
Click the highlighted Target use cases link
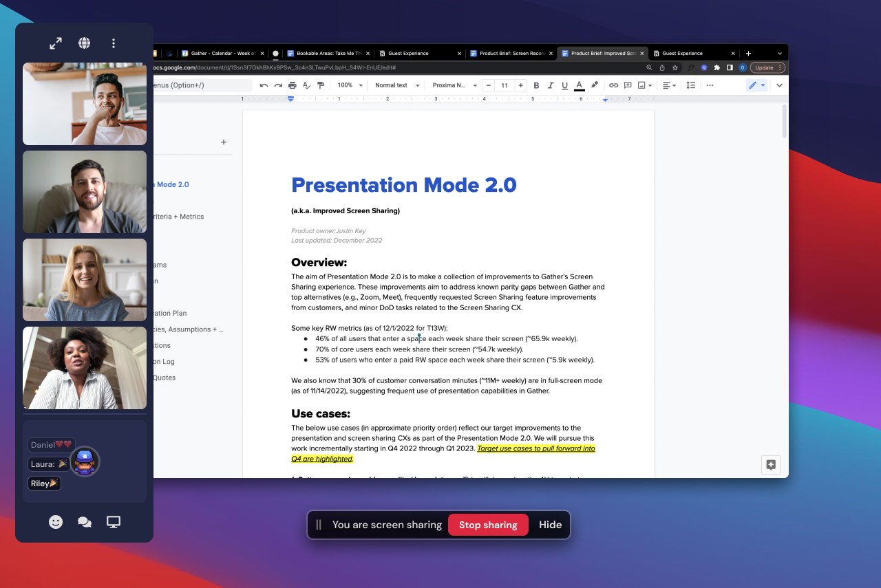pos(537,448)
